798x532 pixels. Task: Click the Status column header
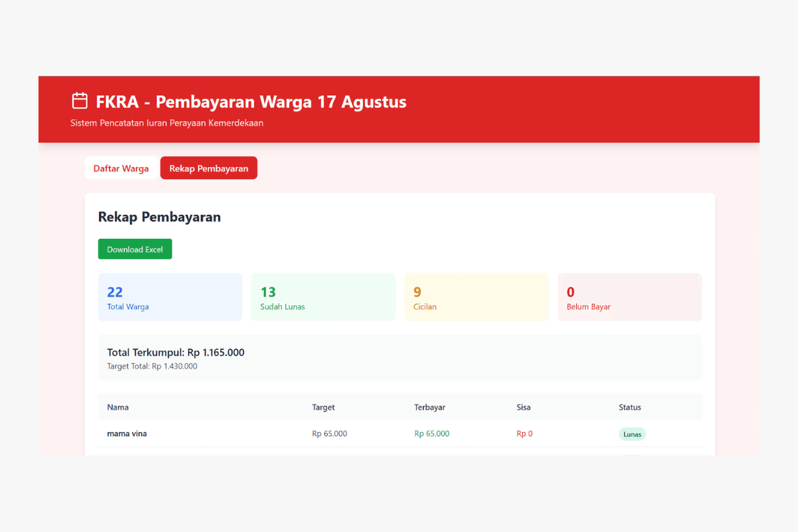(x=630, y=407)
